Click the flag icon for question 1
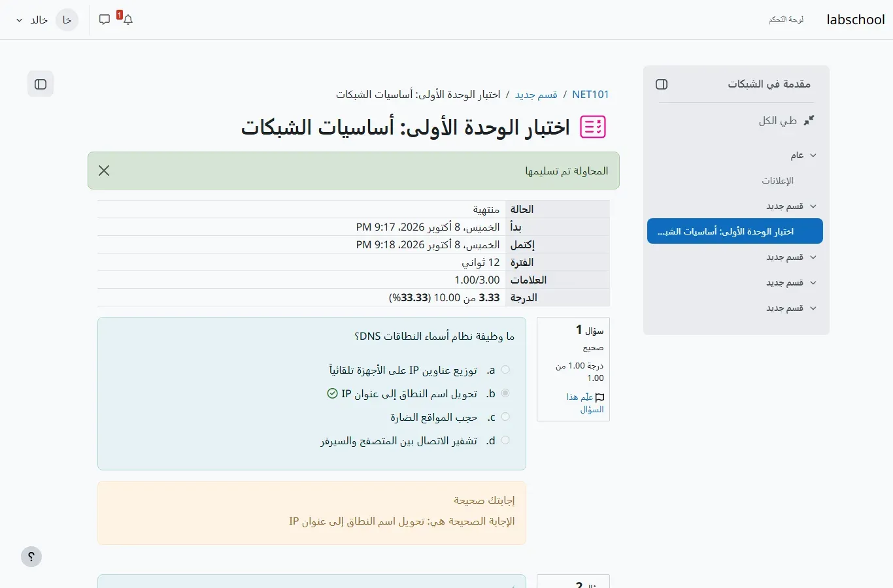 (600, 397)
